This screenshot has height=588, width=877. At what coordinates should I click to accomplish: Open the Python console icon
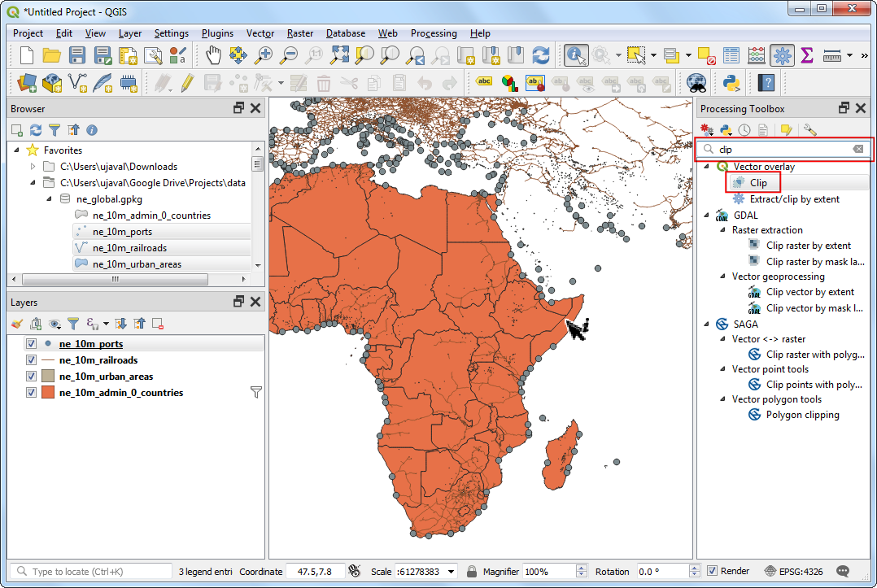pos(730,82)
